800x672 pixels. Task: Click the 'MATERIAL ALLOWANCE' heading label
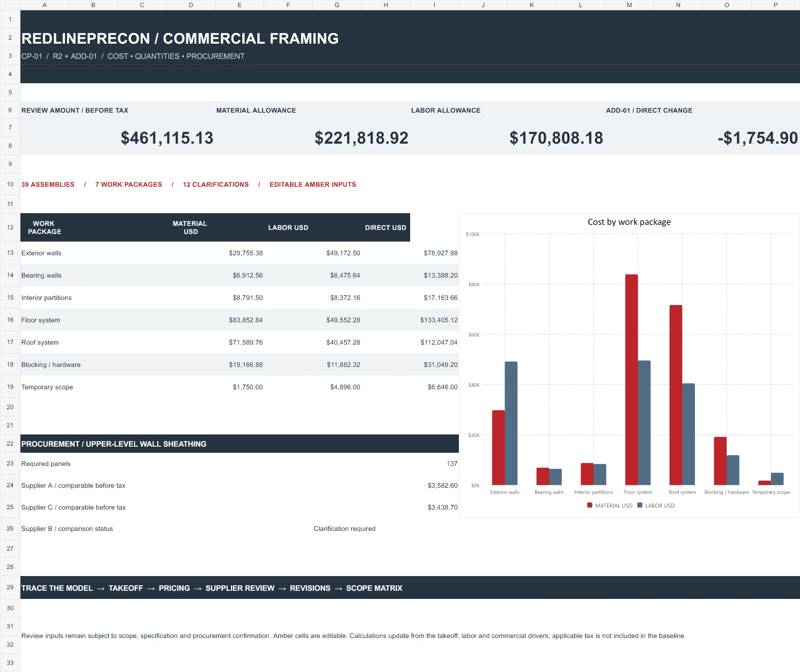pos(256,111)
